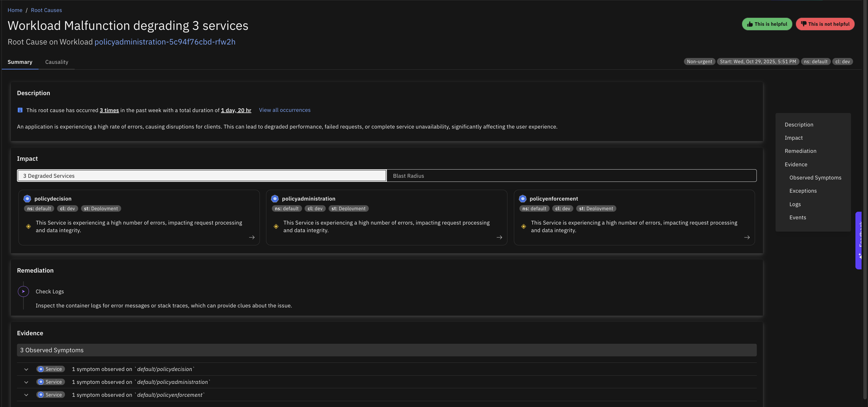Open the side Feedback tab

click(859, 240)
